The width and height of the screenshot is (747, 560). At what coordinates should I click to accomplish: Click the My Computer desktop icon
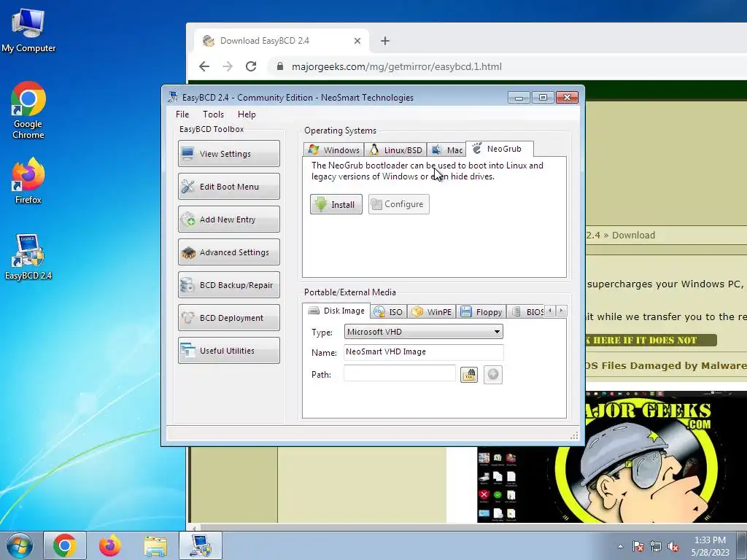pyautogui.click(x=28, y=30)
